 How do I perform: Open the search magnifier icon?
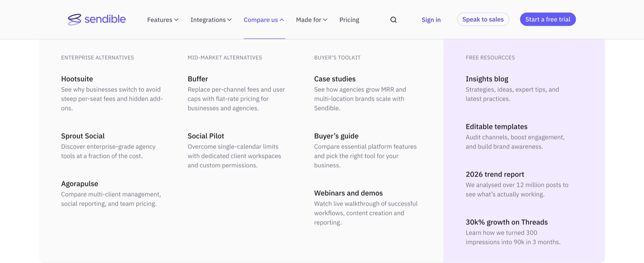pos(393,20)
